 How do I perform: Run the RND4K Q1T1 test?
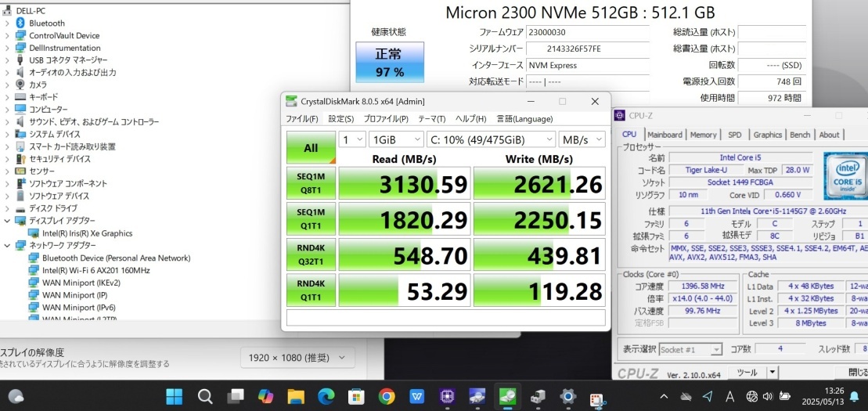tap(311, 290)
